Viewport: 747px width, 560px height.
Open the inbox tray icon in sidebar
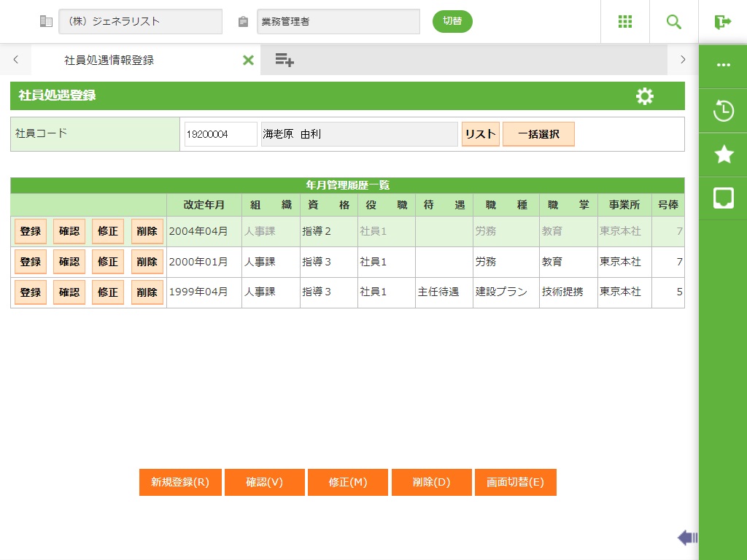[723, 198]
